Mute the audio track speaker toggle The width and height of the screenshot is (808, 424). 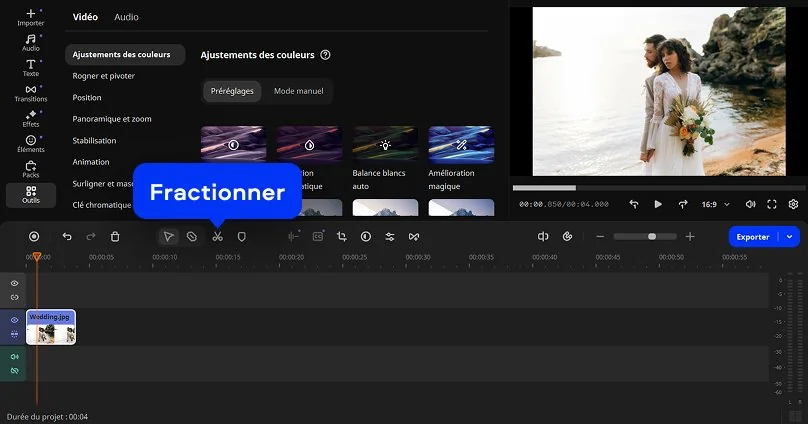click(14, 357)
